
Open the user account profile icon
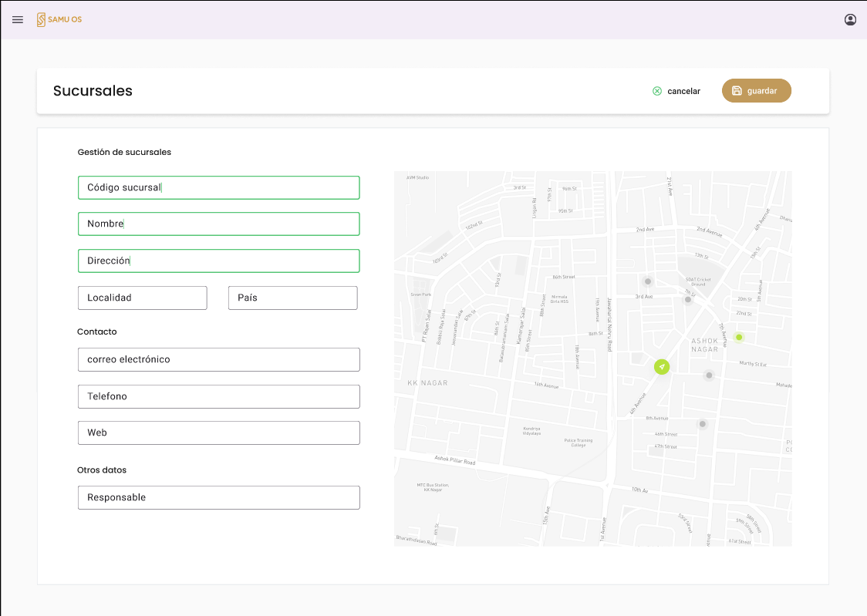pyautogui.click(x=850, y=19)
